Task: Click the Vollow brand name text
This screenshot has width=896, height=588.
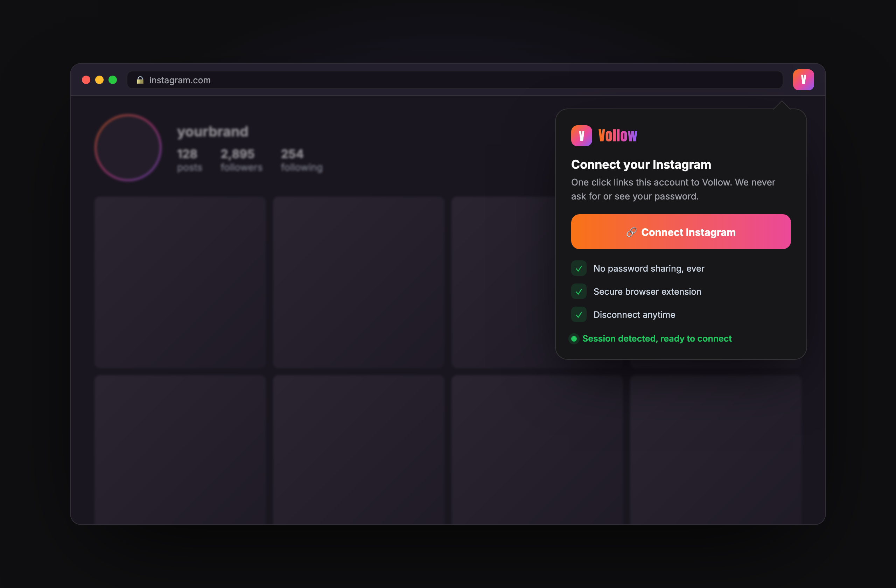Action: click(x=617, y=135)
